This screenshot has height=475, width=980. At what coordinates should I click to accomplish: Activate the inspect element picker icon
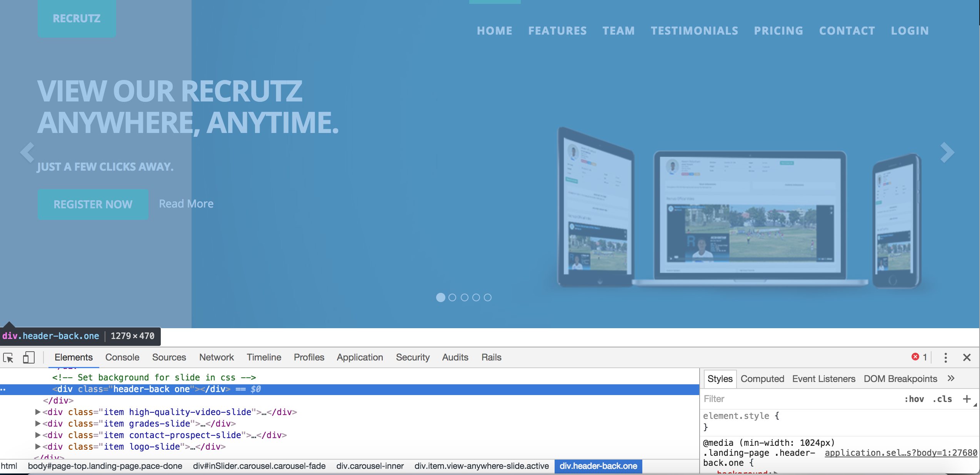tap(8, 358)
